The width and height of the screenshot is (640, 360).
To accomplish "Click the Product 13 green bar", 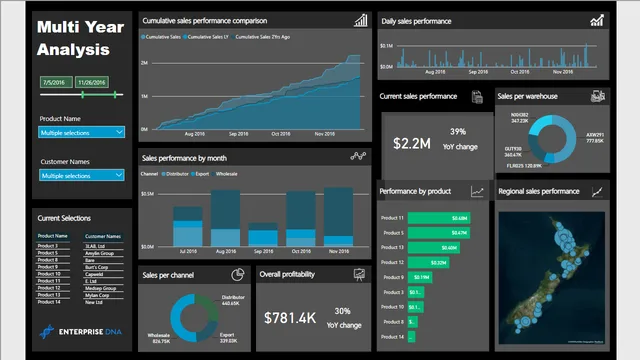I will click(433, 247).
